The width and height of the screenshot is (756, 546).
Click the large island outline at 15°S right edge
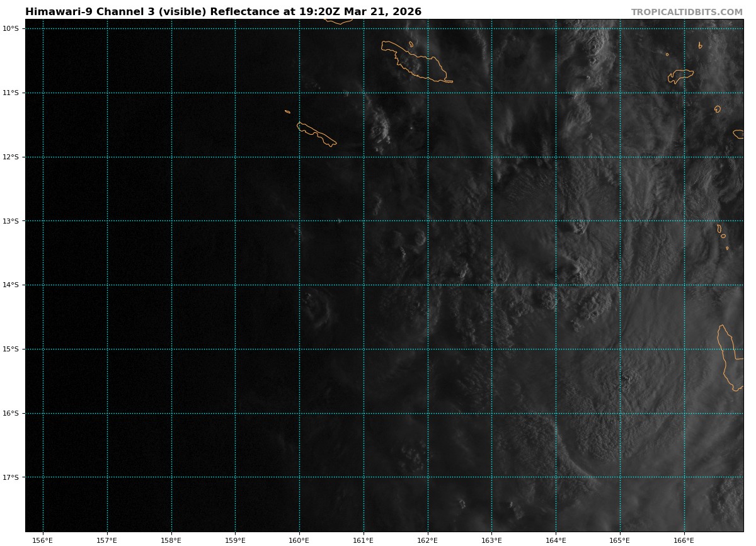pyautogui.click(x=728, y=359)
